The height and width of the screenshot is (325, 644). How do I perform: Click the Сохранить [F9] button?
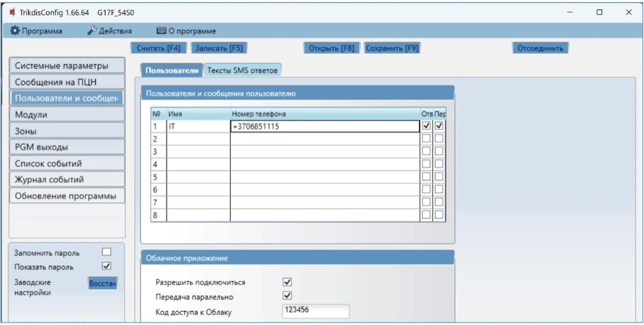(x=392, y=48)
